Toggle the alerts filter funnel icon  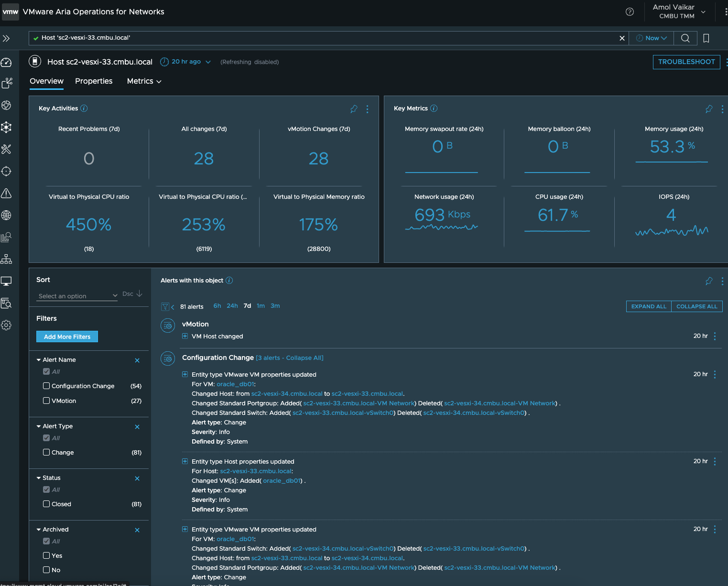tap(165, 307)
